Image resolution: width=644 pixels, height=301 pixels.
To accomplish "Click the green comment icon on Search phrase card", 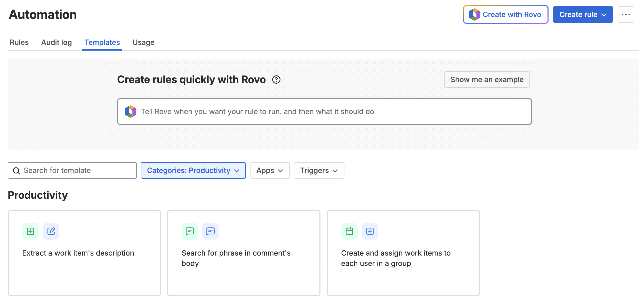I will 190,231.
